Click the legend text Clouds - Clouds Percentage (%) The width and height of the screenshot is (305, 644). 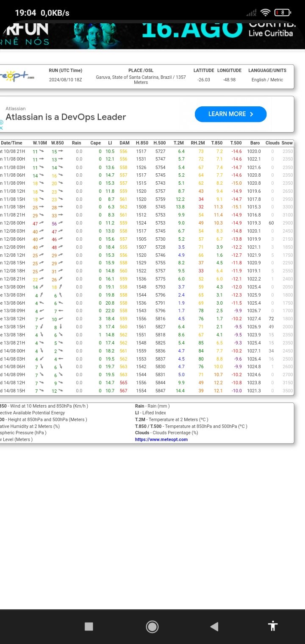(166, 433)
